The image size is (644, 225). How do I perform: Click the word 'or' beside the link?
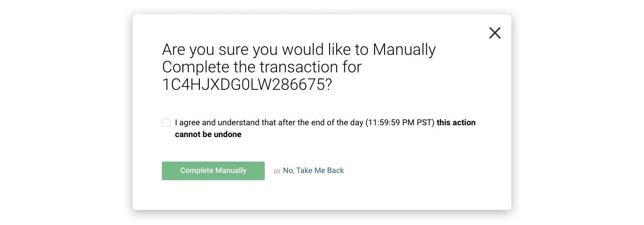coord(277,171)
